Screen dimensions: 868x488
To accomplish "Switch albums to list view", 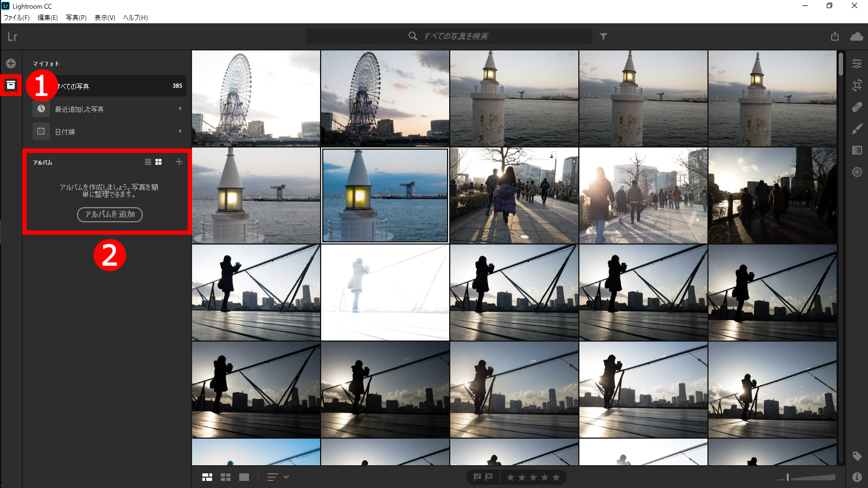I will 148,162.
